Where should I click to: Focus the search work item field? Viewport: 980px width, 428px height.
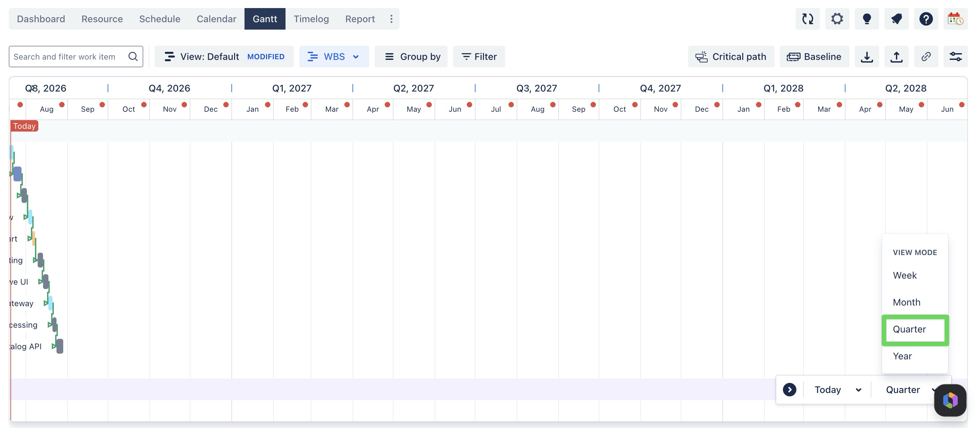coord(76,57)
